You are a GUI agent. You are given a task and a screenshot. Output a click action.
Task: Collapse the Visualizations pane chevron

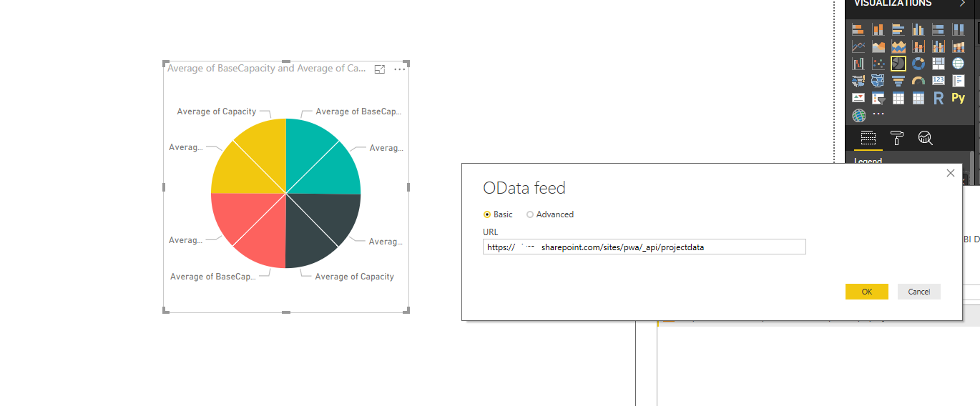pos(962,4)
